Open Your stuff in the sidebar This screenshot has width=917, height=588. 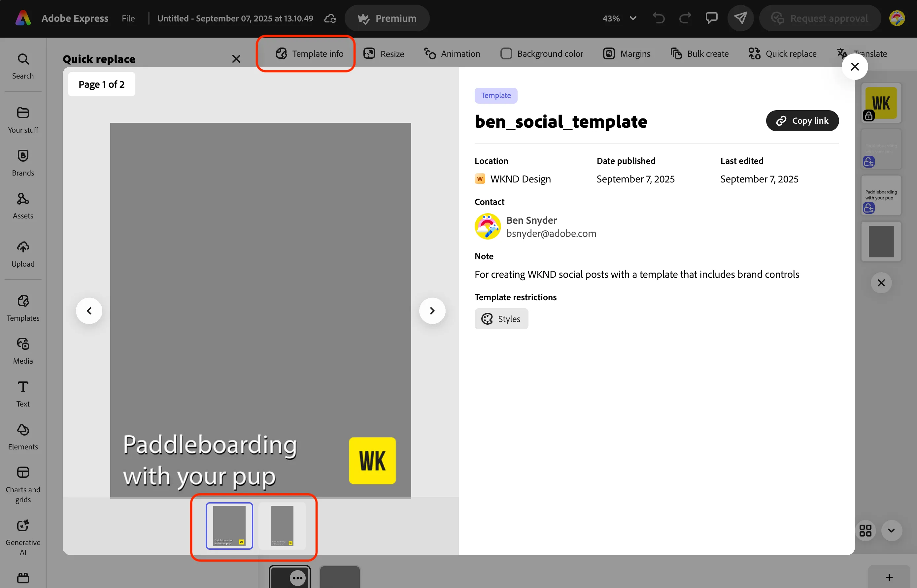(x=23, y=120)
